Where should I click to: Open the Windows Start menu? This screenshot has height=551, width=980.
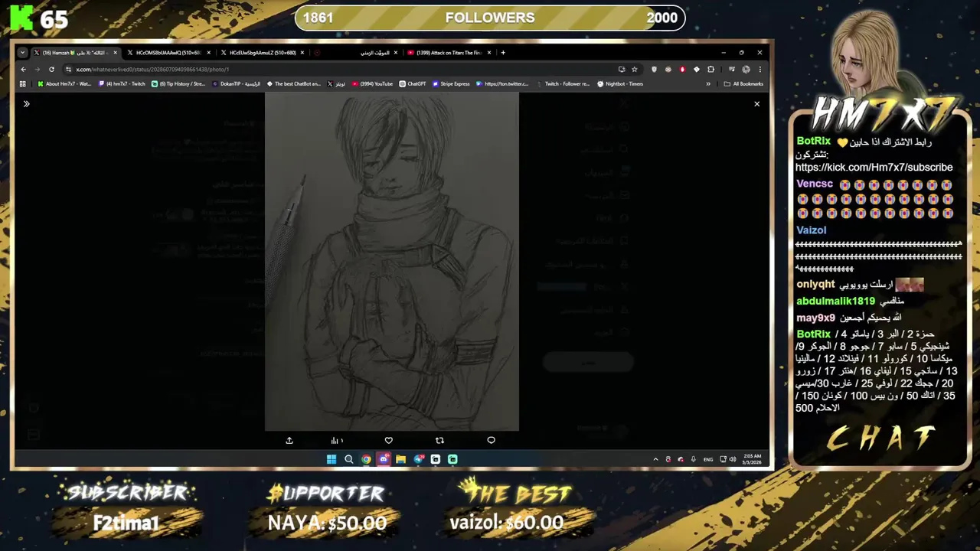pos(332,459)
